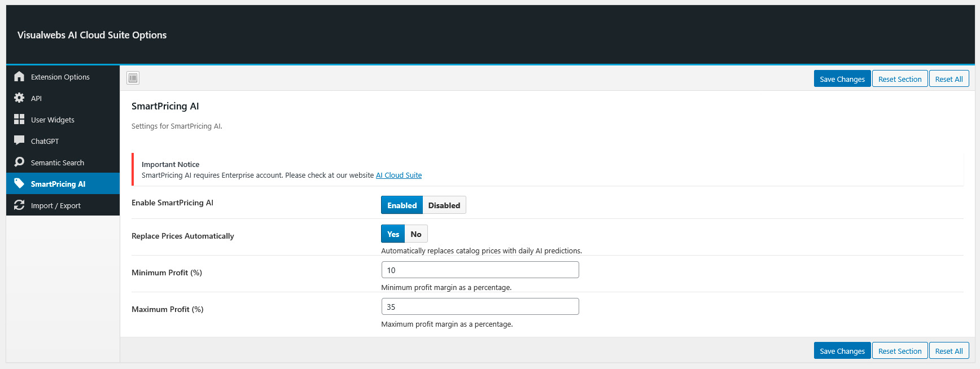This screenshot has height=369, width=980.
Task: Click the gear icon next to API
Action: click(x=19, y=98)
